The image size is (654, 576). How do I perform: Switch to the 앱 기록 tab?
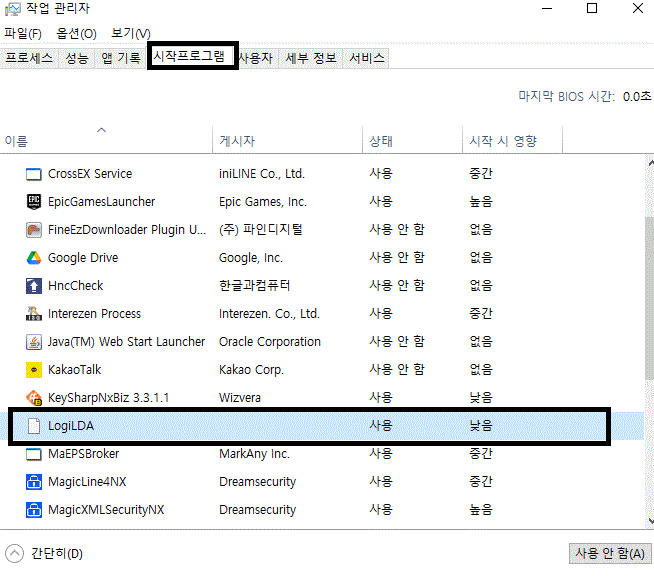click(x=121, y=58)
